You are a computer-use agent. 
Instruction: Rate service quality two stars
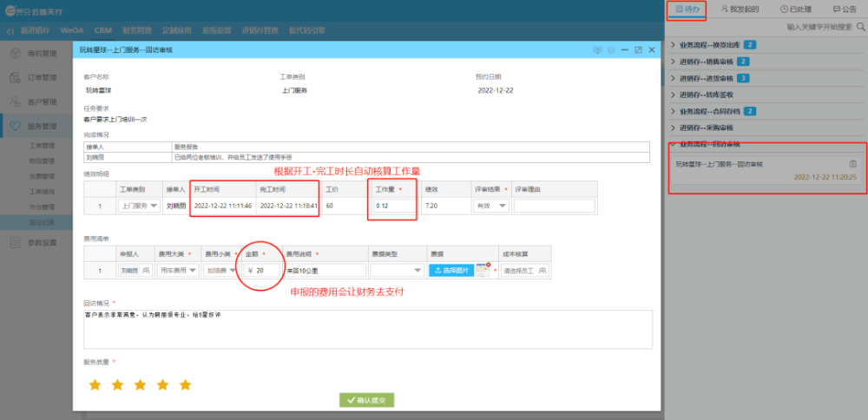click(x=117, y=384)
